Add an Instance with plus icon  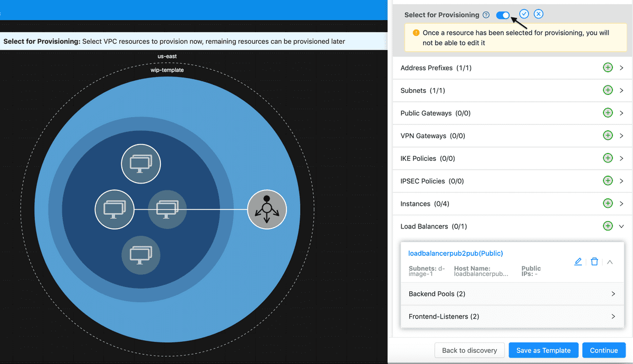point(608,204)
